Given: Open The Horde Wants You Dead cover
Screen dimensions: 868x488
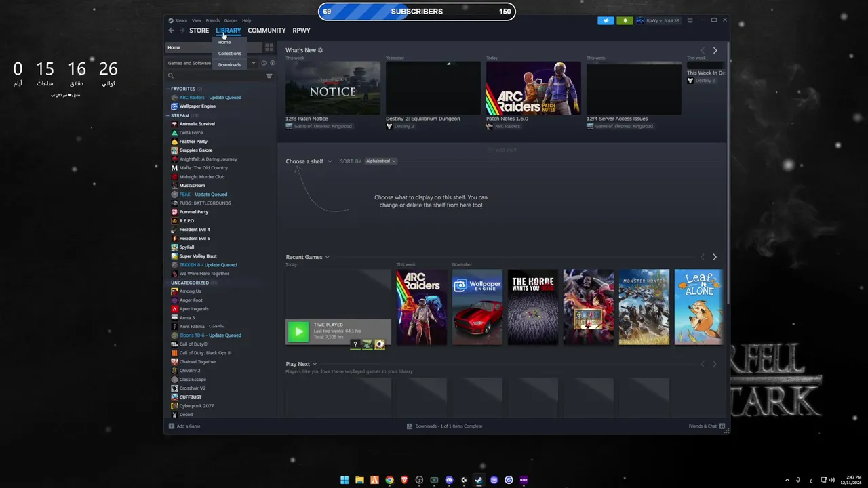Looking at the screenshot, I should click(533, 307).
